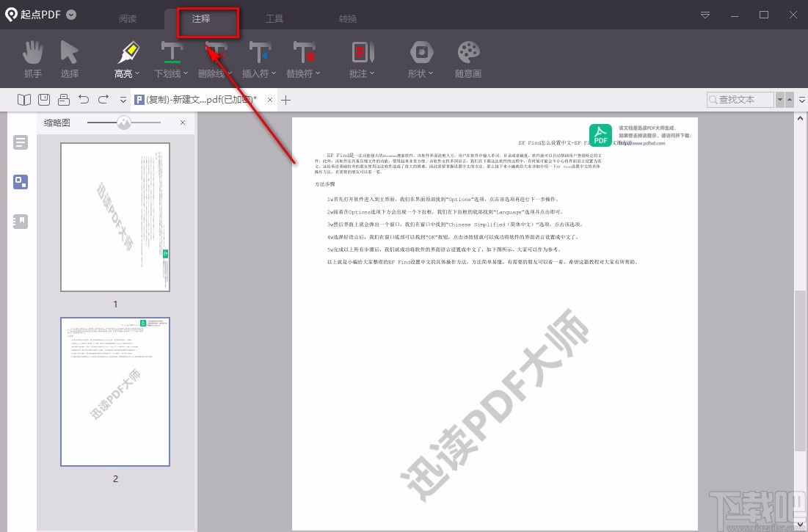Image resolution: width=808 pixels, height=532 pixels.
Task: Save document with the floppy disk icon
Action: (44, 99)
